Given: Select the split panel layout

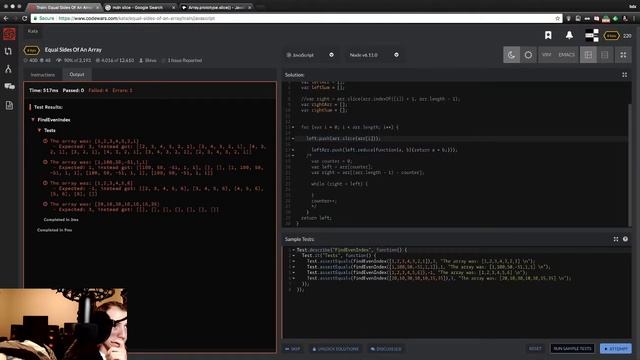Looking at the screenshot, I should point(588,55).
